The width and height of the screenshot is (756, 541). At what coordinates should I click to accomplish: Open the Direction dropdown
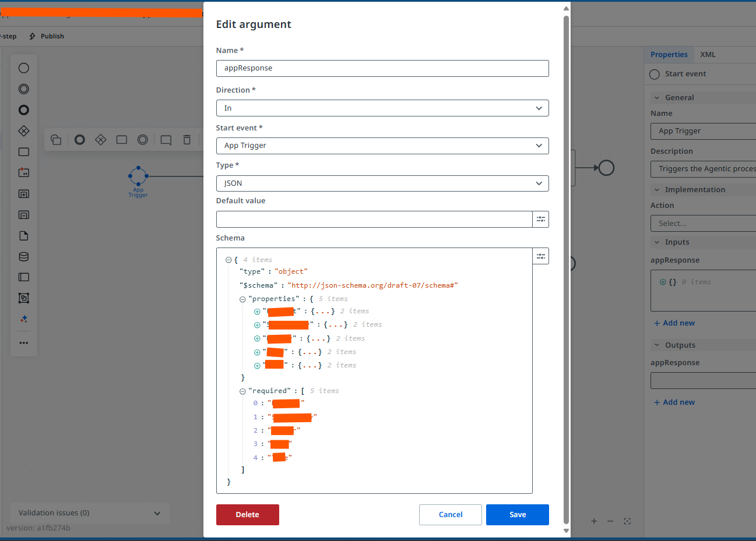click(382, 108)
